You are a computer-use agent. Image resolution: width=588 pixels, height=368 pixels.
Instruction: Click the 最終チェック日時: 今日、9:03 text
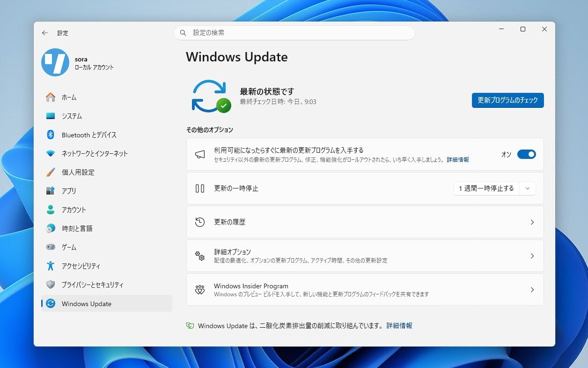coord(278,102)
